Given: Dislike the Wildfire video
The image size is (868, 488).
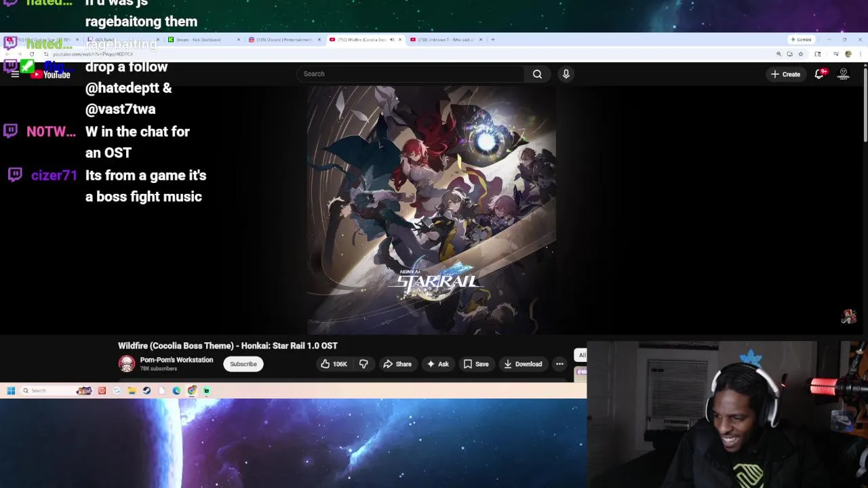Looking at the screenshot, I should point(363,364).
